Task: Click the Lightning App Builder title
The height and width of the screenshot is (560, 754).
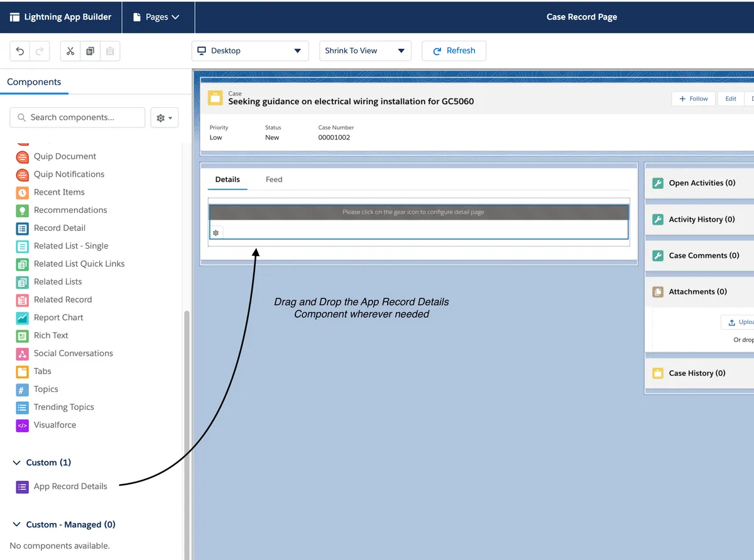Action: click(68, 17)
